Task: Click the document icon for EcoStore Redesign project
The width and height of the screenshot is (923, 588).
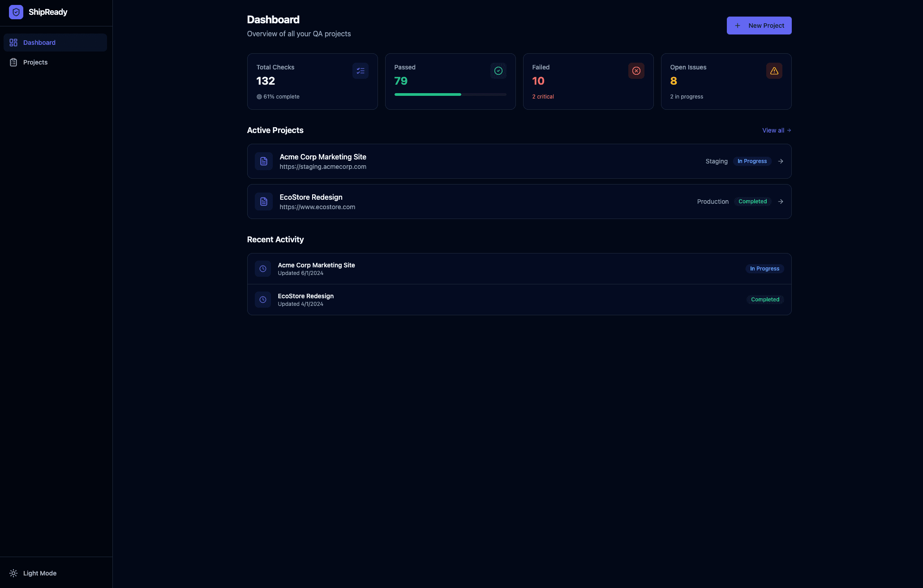Action: 264,202
